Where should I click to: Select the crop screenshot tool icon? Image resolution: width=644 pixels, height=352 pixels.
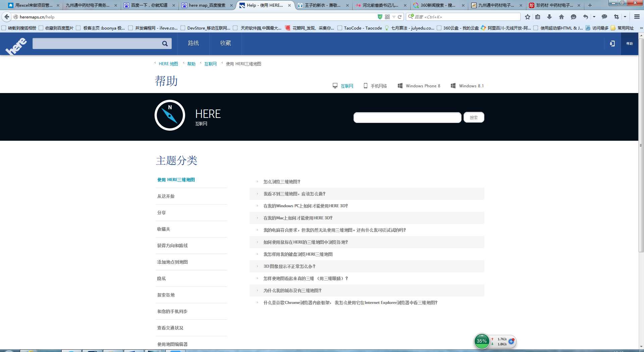pyautogui.click(x=616, y=17)
